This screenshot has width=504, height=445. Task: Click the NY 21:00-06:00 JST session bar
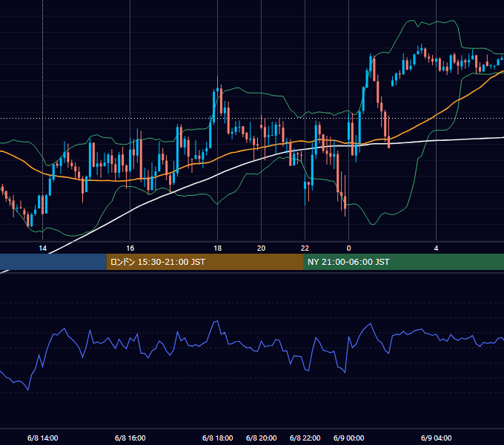[x=403, y=262]
